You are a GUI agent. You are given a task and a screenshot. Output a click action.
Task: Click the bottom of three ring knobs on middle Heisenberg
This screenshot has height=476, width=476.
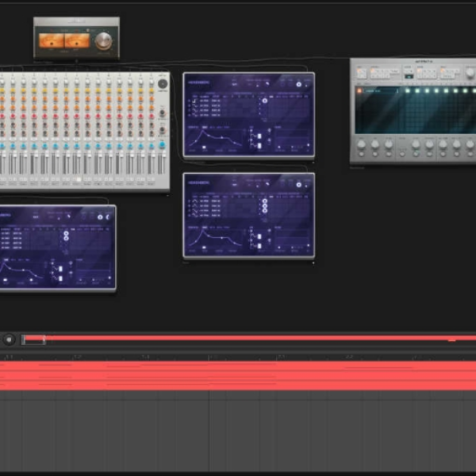pyautogui.click(x=265, y=211)
